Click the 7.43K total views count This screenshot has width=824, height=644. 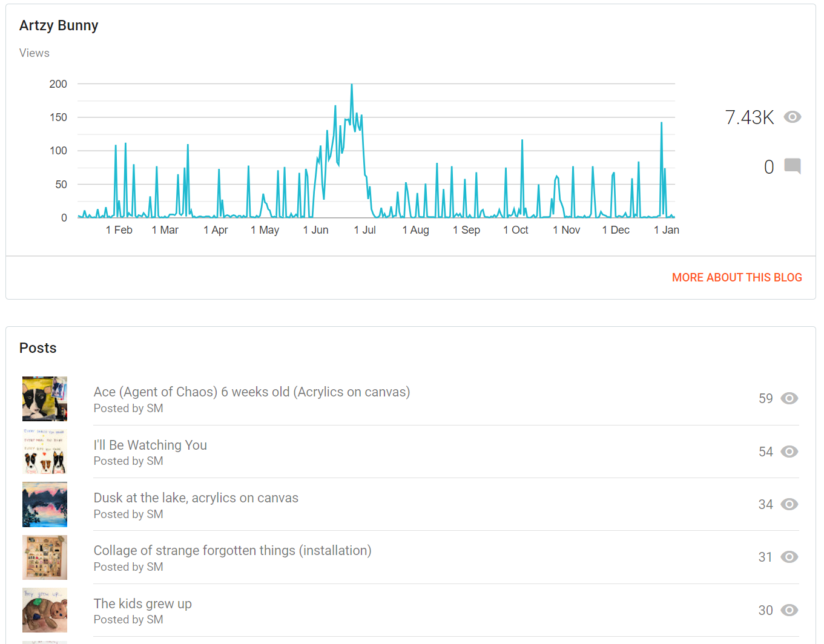click(749, 117)
